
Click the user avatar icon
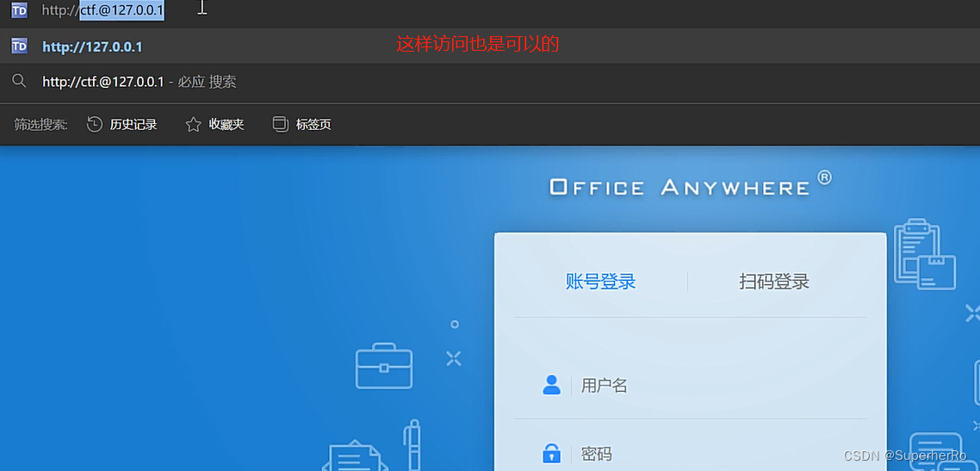(x=551, y=386)
